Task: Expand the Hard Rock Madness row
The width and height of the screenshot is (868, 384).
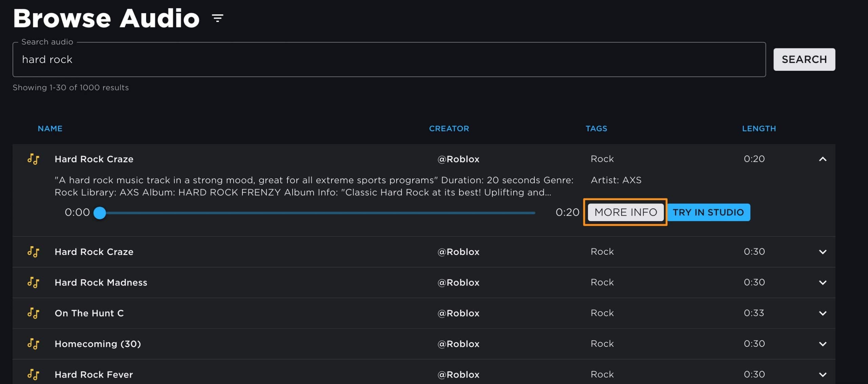Action: 823,282
